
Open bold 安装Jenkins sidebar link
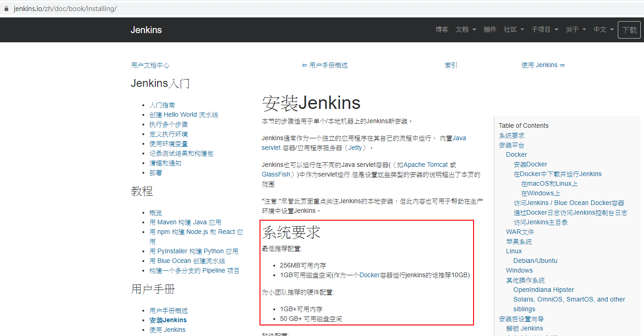point(168,320)
